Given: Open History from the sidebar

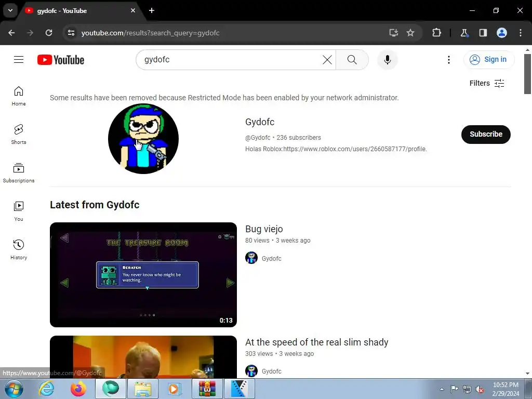Looking at the screenshot, I should 19,250.
